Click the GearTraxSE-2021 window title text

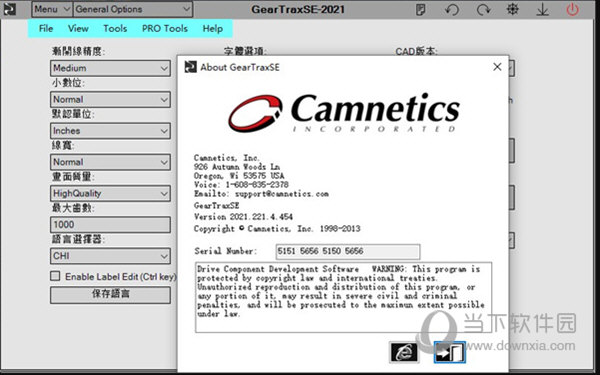coord(298,10)
